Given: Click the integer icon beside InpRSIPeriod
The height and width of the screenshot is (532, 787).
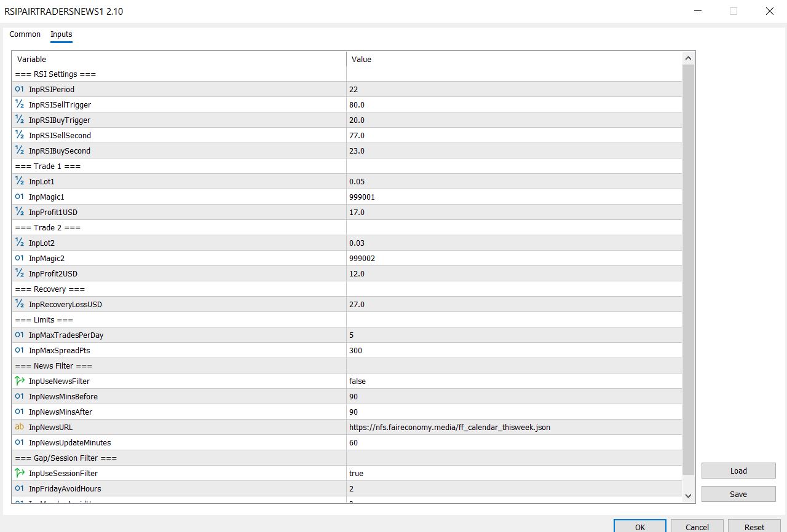Looking at the screenshot, I should [19, 89].
